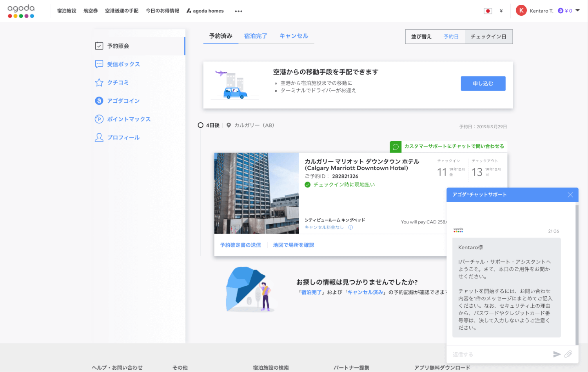The width and height of the screenshot is (588, 372).
Task: Click the ヘルプ・お問い合わせ footer heading
Action: tap(117, 368)
